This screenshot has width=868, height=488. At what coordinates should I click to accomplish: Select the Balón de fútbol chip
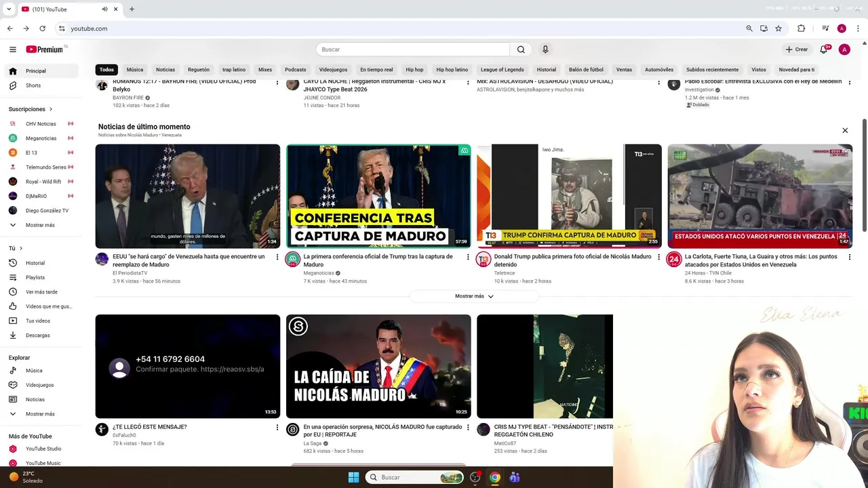pos(586,70)
